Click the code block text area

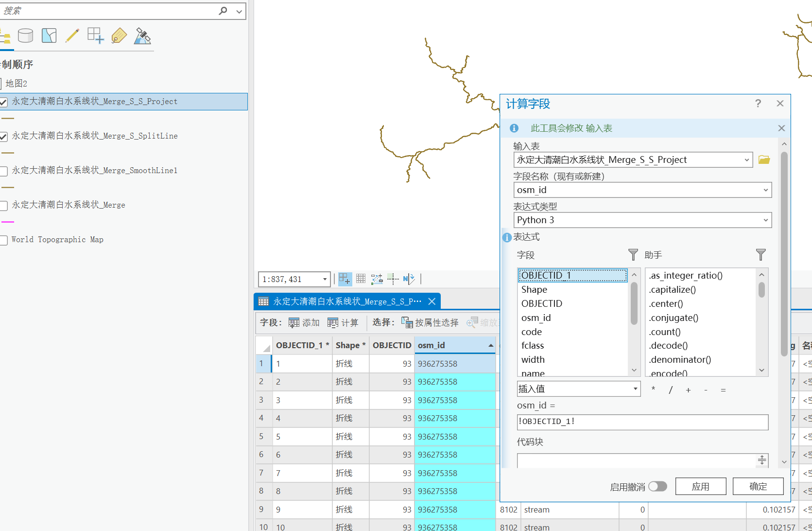coord(637,460)
